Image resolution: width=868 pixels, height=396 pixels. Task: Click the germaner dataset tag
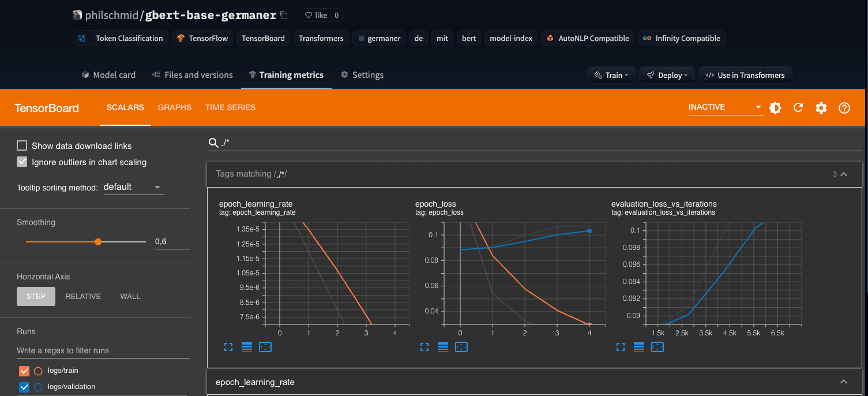379,38
